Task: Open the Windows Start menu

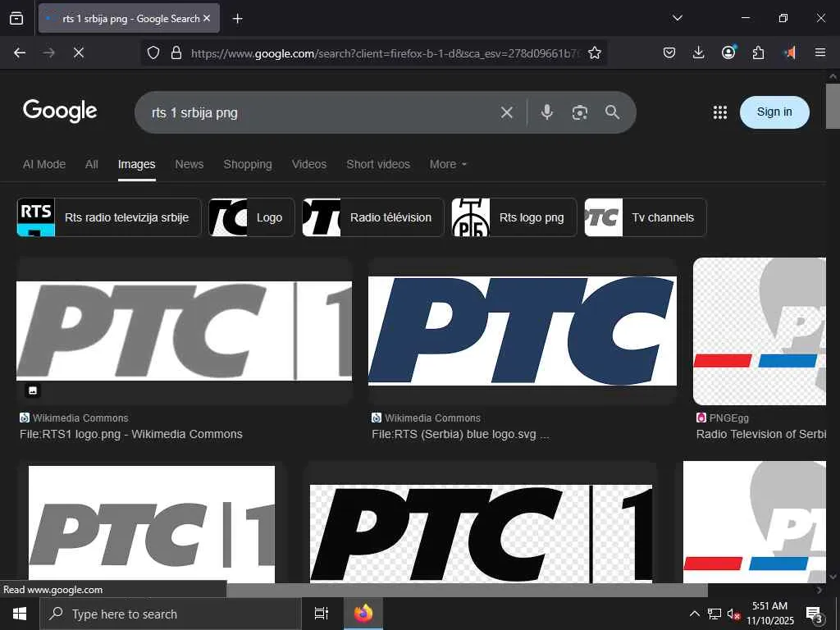Action: [20, 614]
